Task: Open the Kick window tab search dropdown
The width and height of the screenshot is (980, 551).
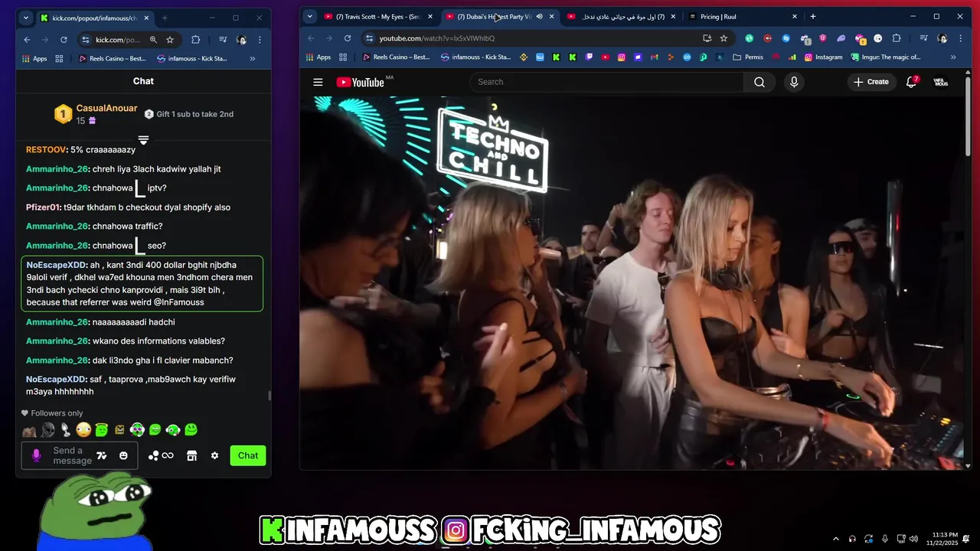Action: tap(26, 18)
